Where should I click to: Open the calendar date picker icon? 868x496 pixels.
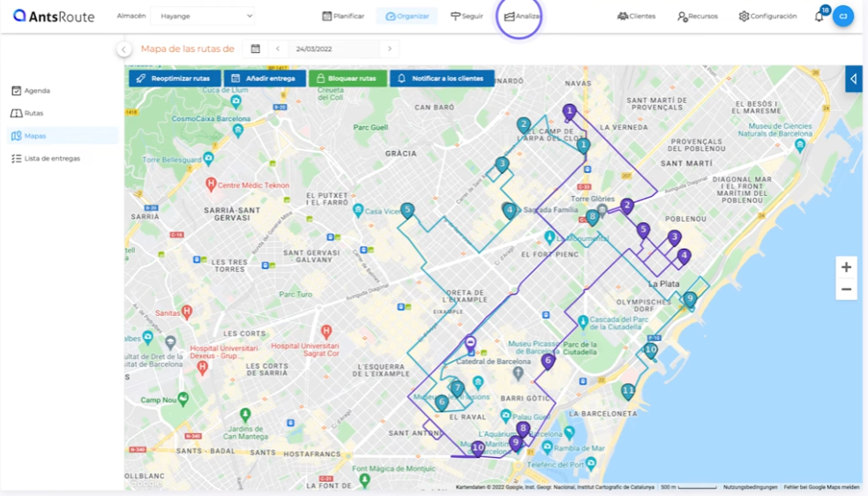pos(255,49)
